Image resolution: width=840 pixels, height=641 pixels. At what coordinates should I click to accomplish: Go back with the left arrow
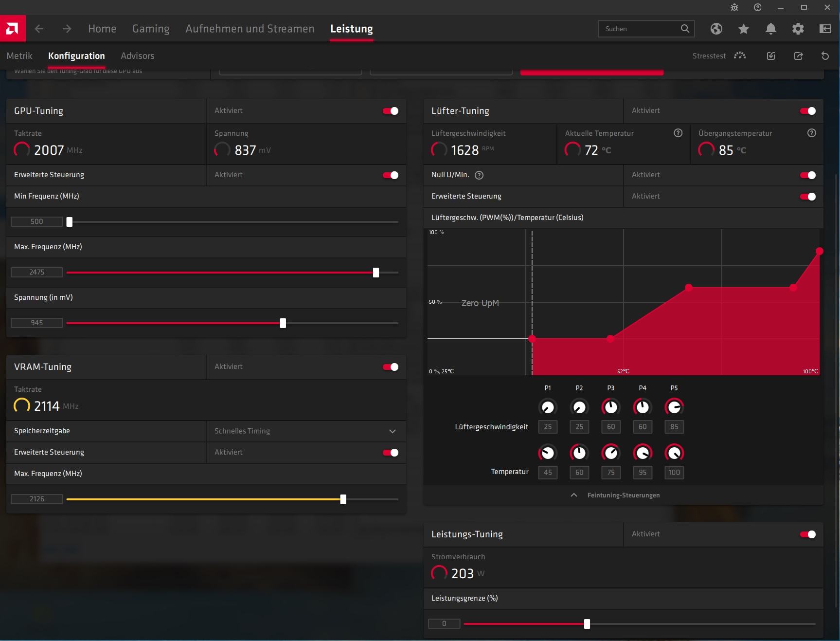[39, 29]
